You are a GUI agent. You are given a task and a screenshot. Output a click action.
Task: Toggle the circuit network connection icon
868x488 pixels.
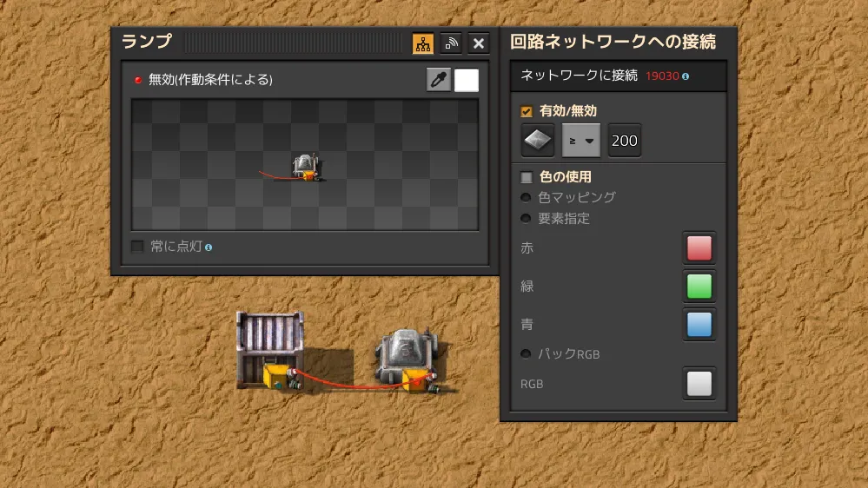pyautogui.click(x=423, y=43)
